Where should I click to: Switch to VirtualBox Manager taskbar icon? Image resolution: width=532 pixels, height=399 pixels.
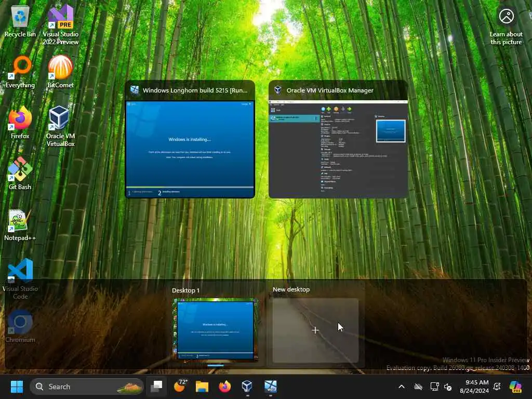pos(247,387)
